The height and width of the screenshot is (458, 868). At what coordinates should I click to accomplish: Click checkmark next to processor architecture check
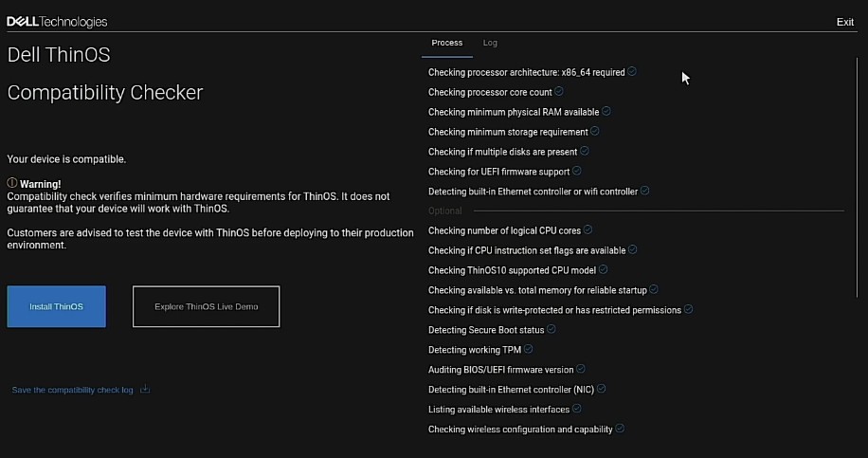pos(632,71)
